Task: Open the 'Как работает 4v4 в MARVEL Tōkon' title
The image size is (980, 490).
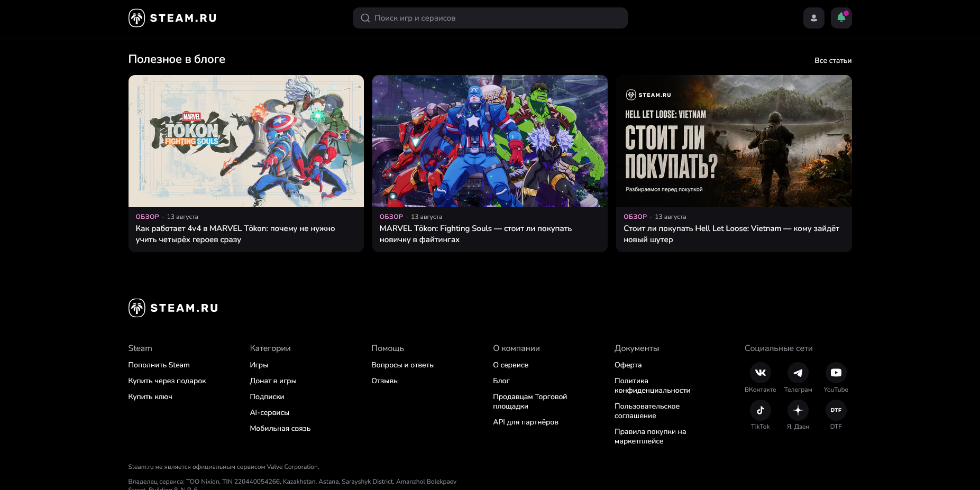Action: (235, 234)
